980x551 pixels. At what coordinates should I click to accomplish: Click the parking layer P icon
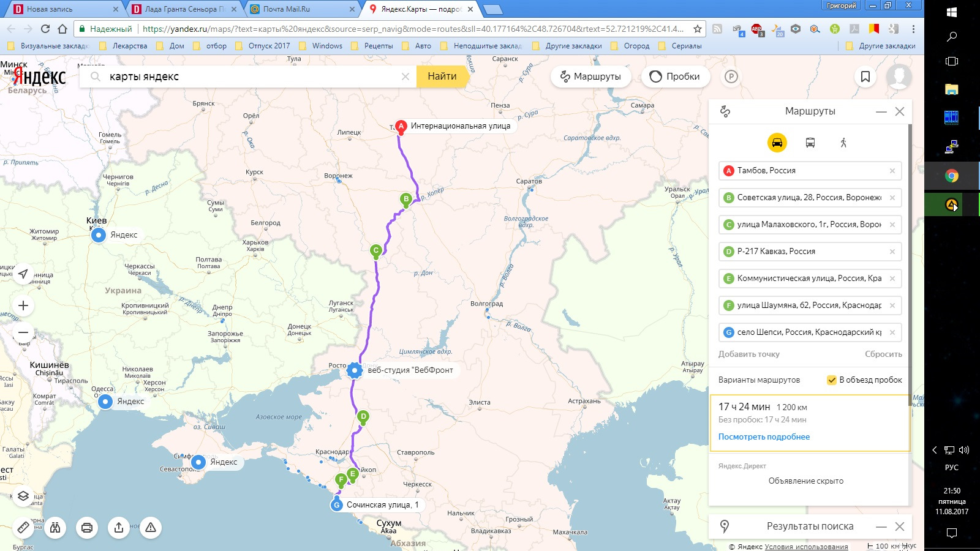731,77
